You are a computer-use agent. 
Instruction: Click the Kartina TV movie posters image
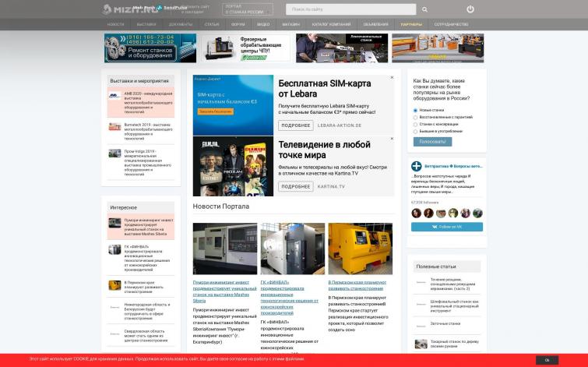[233, 166]
